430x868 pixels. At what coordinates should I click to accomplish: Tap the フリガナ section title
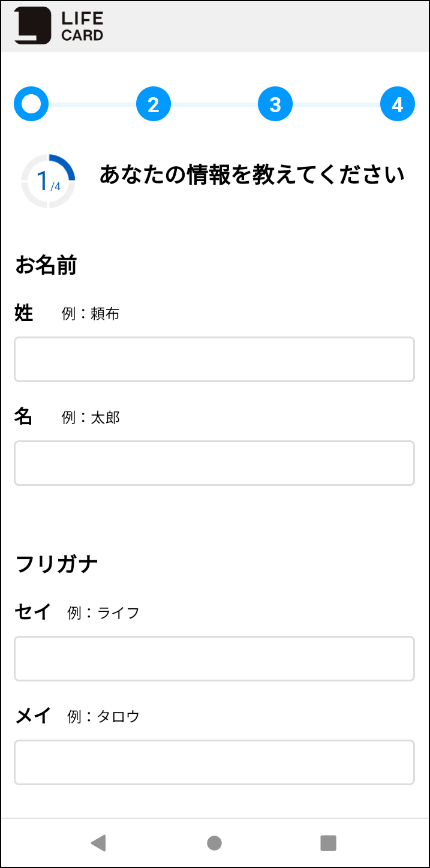pos(56,564)
